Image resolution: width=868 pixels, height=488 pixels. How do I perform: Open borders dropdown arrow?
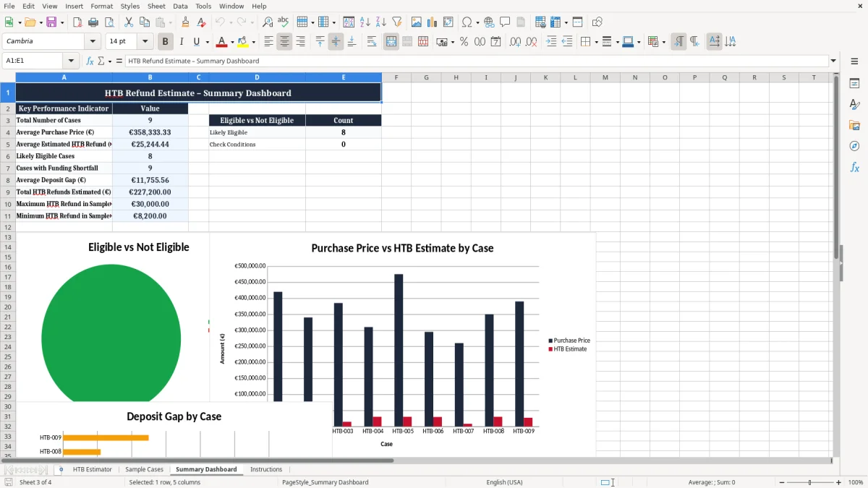tap(595, 42)
